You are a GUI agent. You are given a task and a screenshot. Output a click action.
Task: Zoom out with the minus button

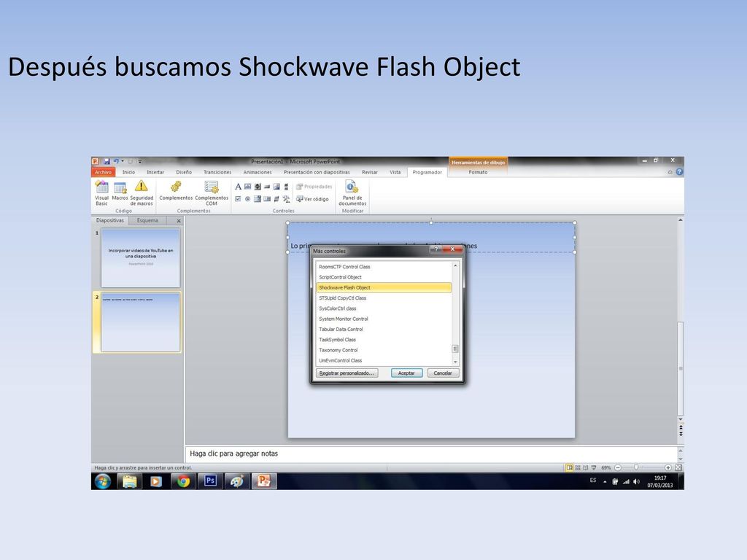click(618, 467)
